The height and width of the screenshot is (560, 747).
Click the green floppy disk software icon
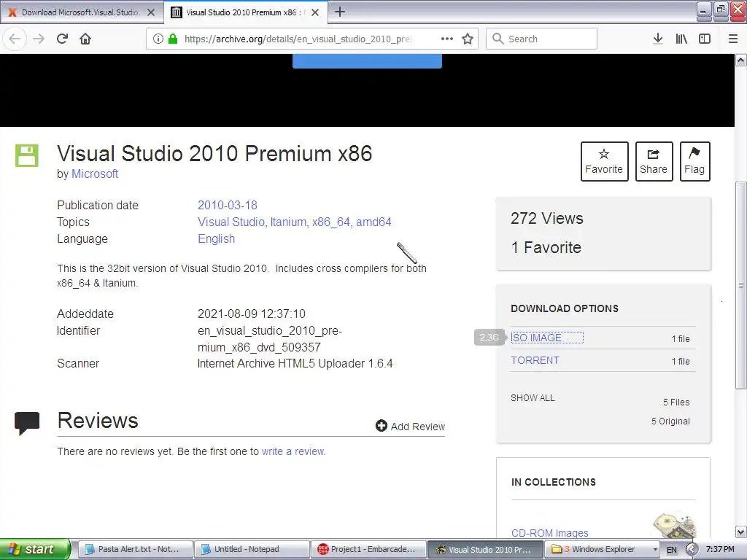coord(27,155)
